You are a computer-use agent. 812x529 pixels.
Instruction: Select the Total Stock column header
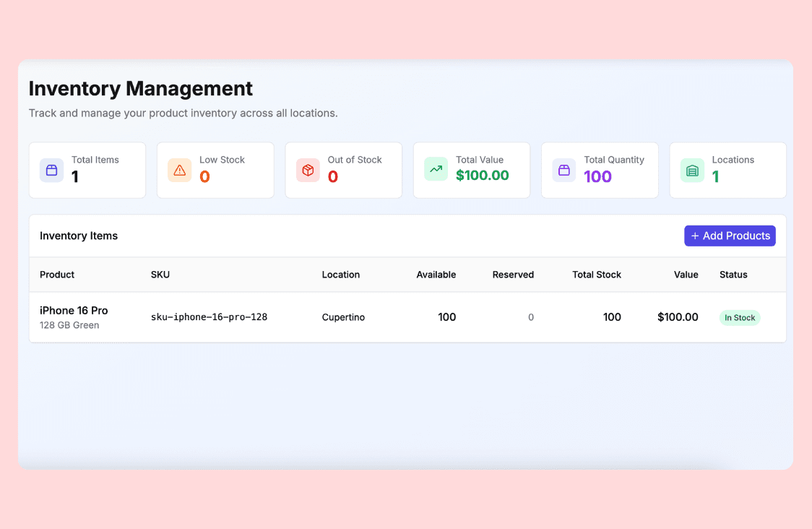tap(597, 275)
